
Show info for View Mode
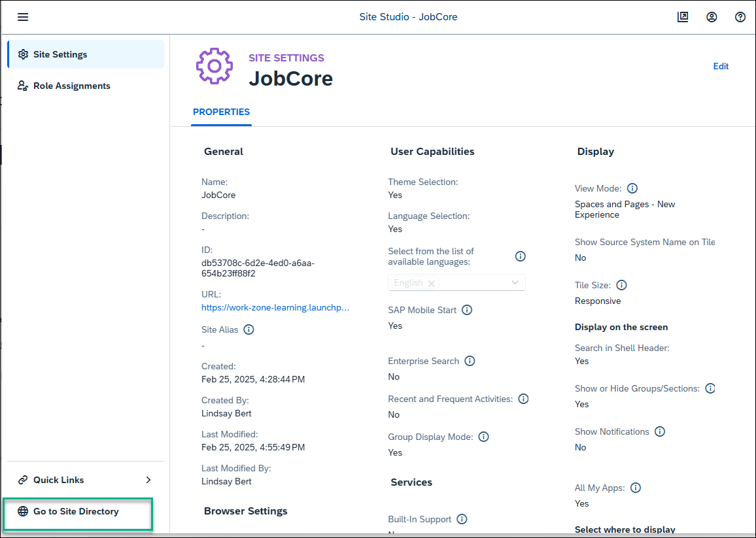tap(632, 188)
